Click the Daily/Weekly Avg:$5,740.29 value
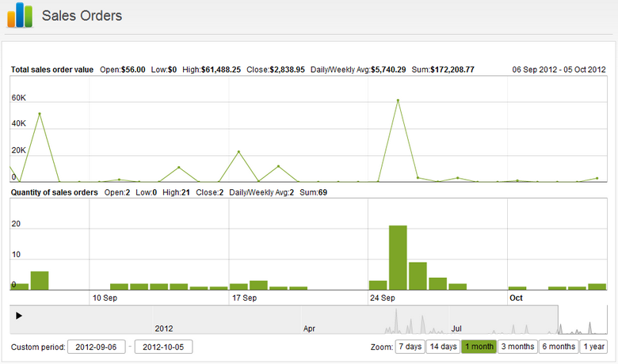The width and height of the screenshot is (618, 364). pos(358,70)
